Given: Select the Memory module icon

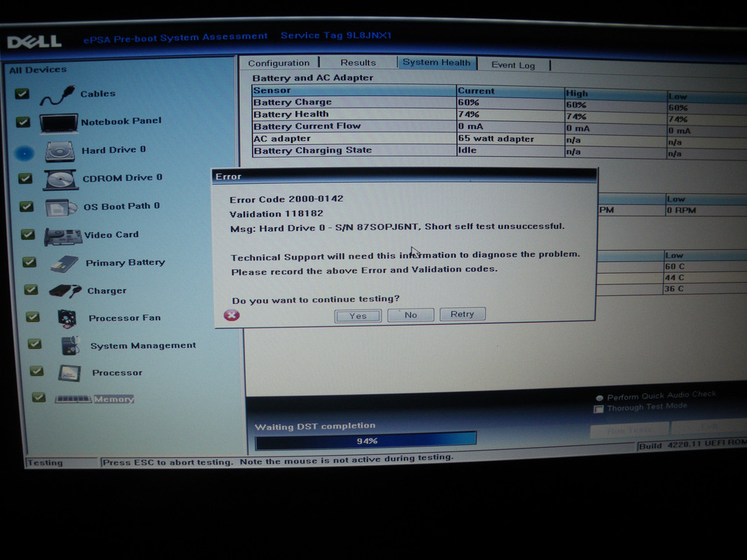Looking at the screenshot, I should (x=73, y=399).
